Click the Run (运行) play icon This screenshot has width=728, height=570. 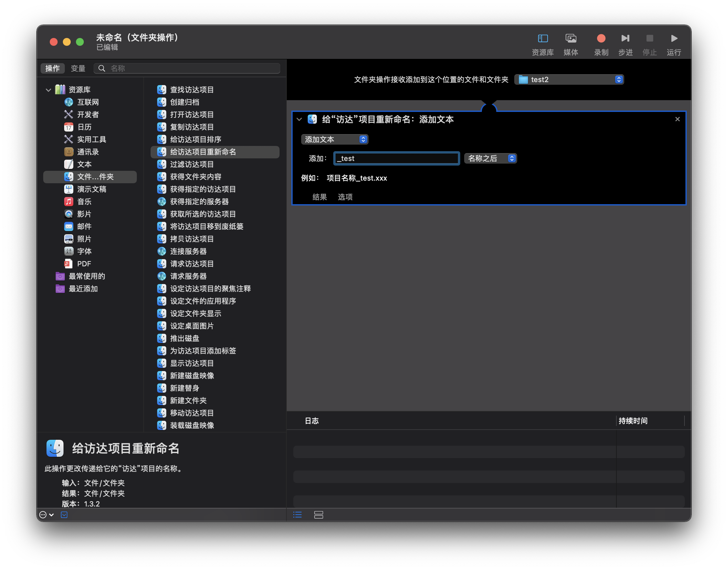point(674,39)
